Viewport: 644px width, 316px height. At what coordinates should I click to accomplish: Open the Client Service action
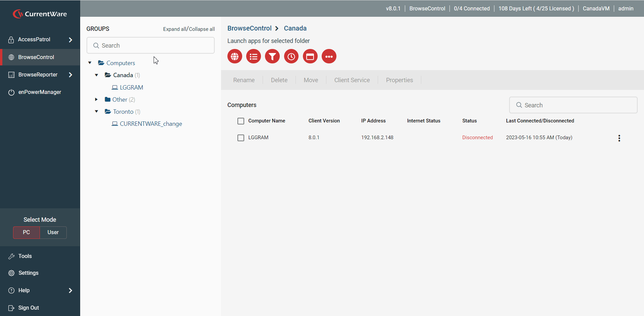tap(352, 80)
